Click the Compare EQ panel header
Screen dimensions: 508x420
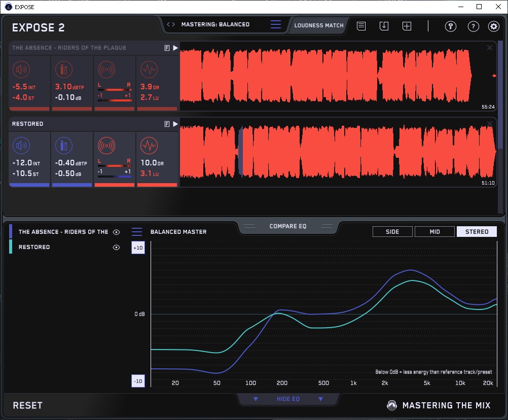coord(287,226)
